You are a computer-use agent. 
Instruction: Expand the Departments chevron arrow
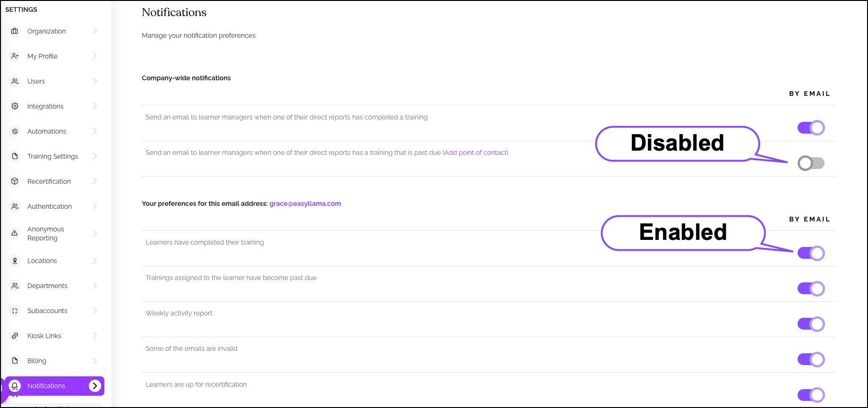95,286
